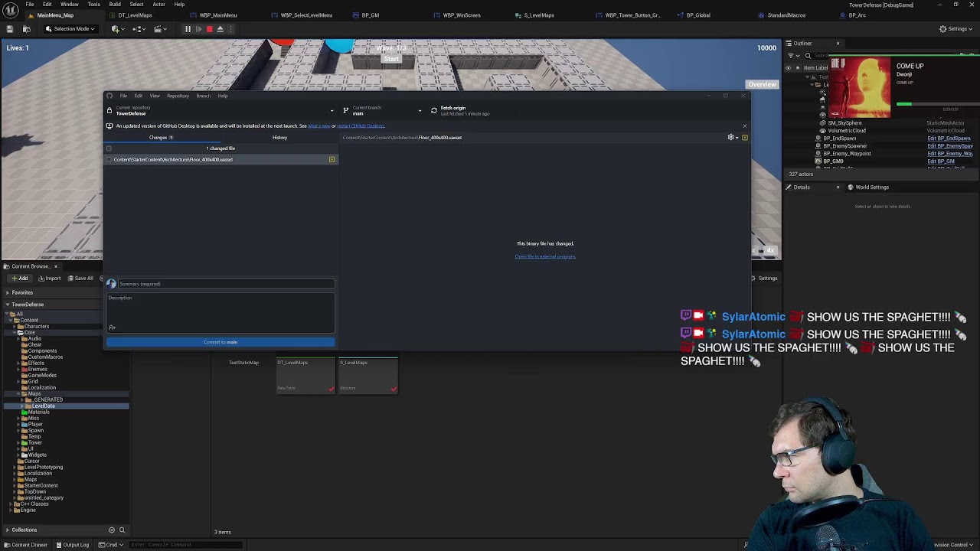Open the editor Settings dropdown at top right
Image resolution: width=980 pixels, height=551 pixels.
[x=956, y=29]
